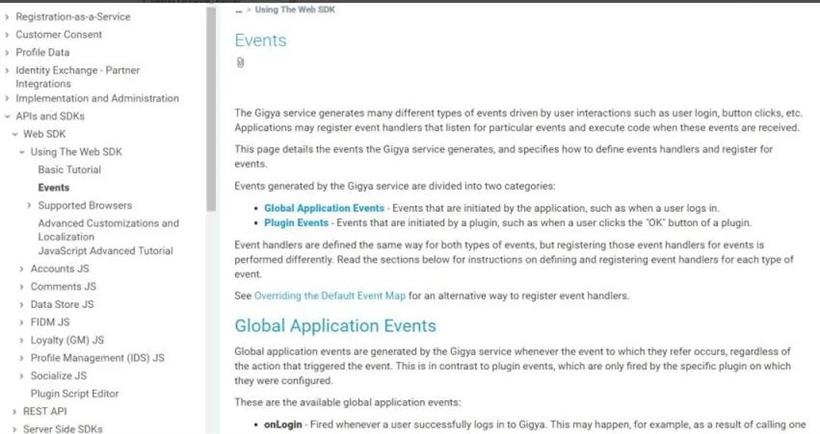Open Implementation and Administration page

point(97,98)
